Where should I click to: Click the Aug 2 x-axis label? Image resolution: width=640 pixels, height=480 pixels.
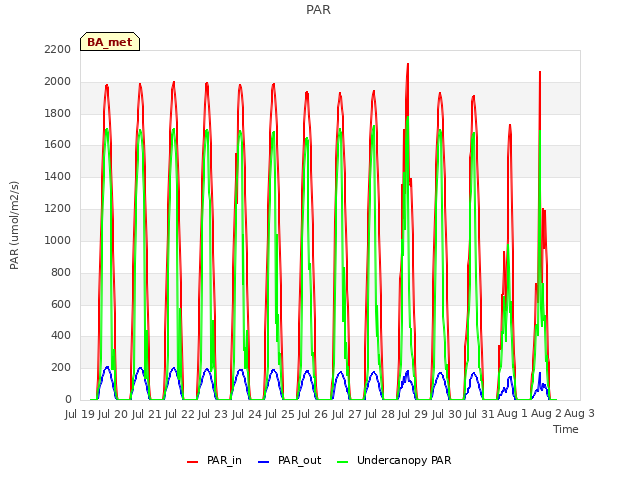[x=546, y=414]
